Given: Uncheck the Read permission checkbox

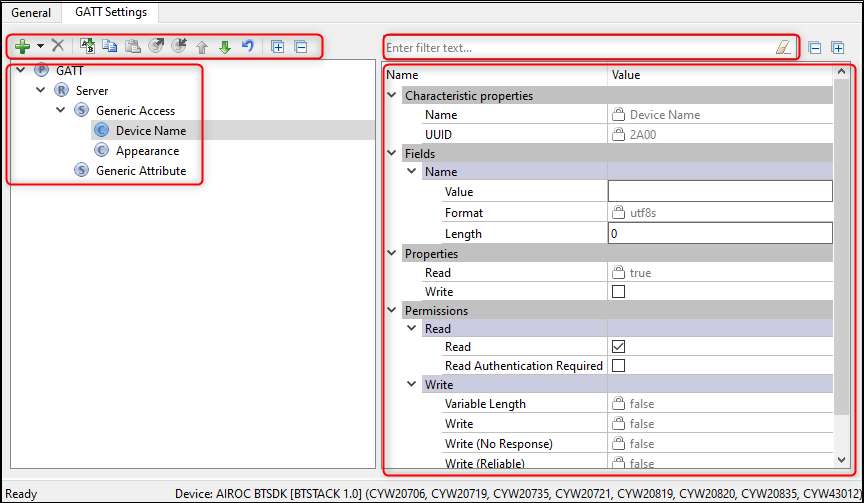Looking at the screenshot, I should coord(618,347).
